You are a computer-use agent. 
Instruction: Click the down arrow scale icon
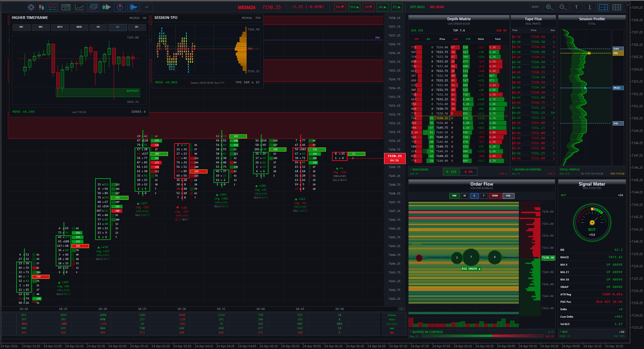click(x=590, y=7)
